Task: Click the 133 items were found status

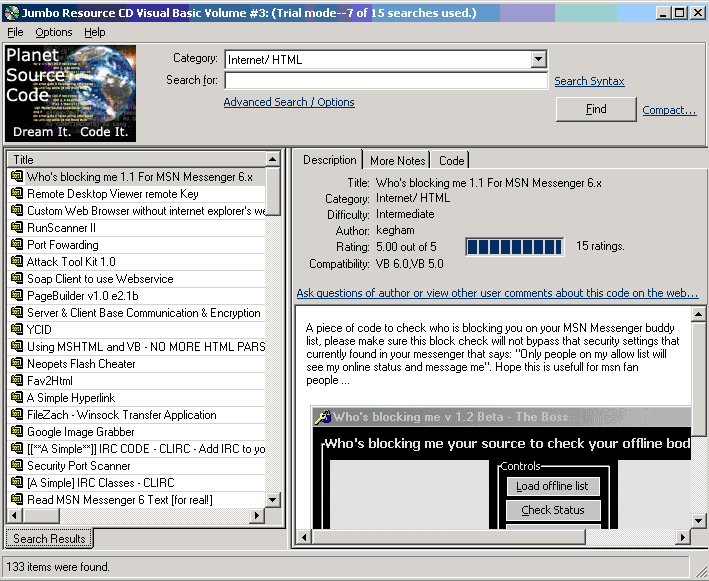Action: [57, 567]
